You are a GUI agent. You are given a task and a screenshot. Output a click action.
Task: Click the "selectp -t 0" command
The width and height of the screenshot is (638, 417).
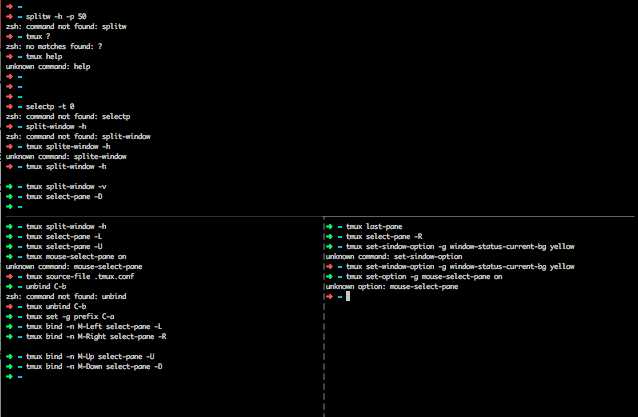point(50,106)
